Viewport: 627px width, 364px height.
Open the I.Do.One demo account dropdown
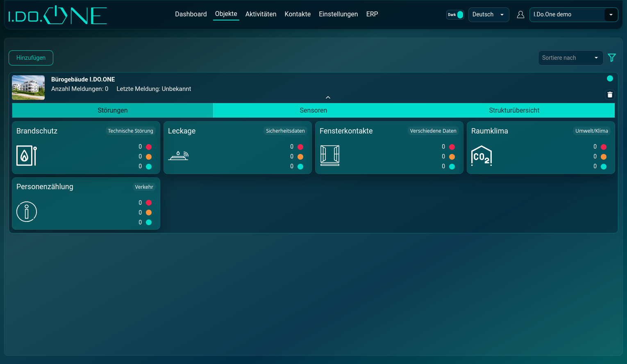click(x=574, y=15)
